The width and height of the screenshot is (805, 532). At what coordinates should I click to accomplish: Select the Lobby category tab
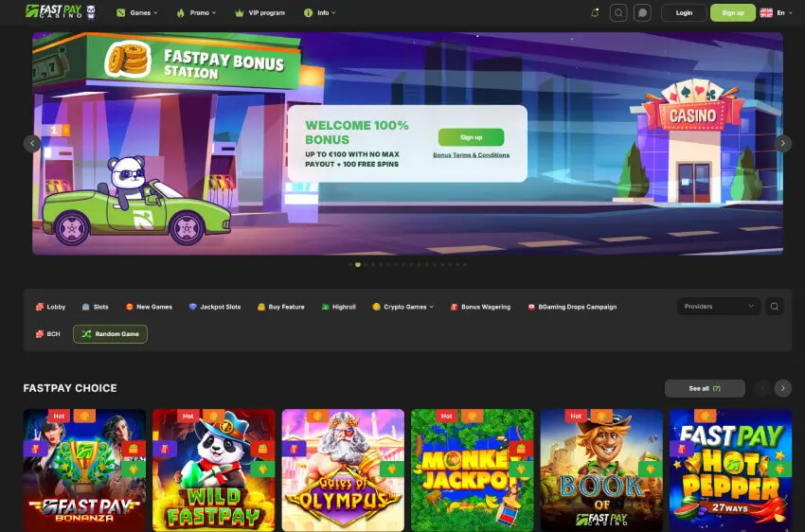tap(50, 307)
